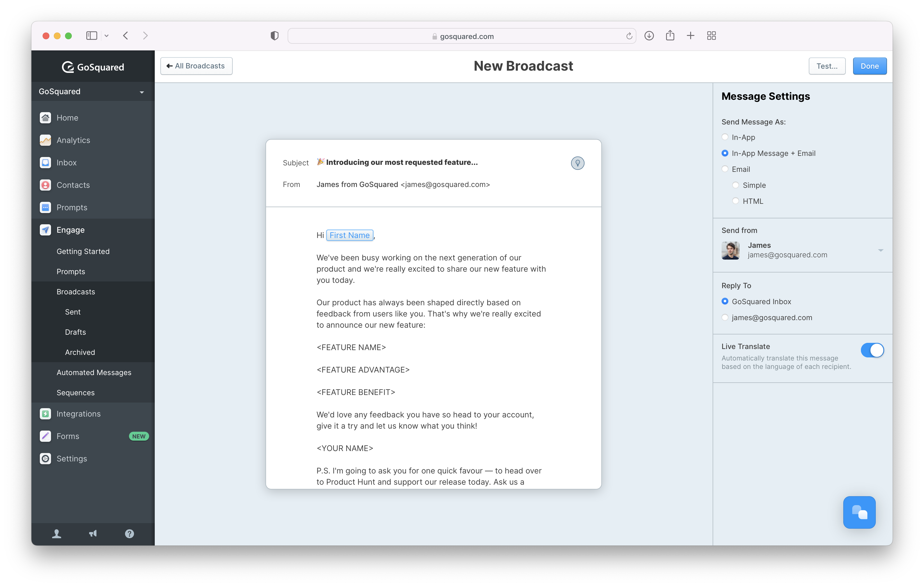The height and width of the screenshot is (587, 924).
Task: Click the megaphone icon in sidebar footer
Action: [93, 534]
